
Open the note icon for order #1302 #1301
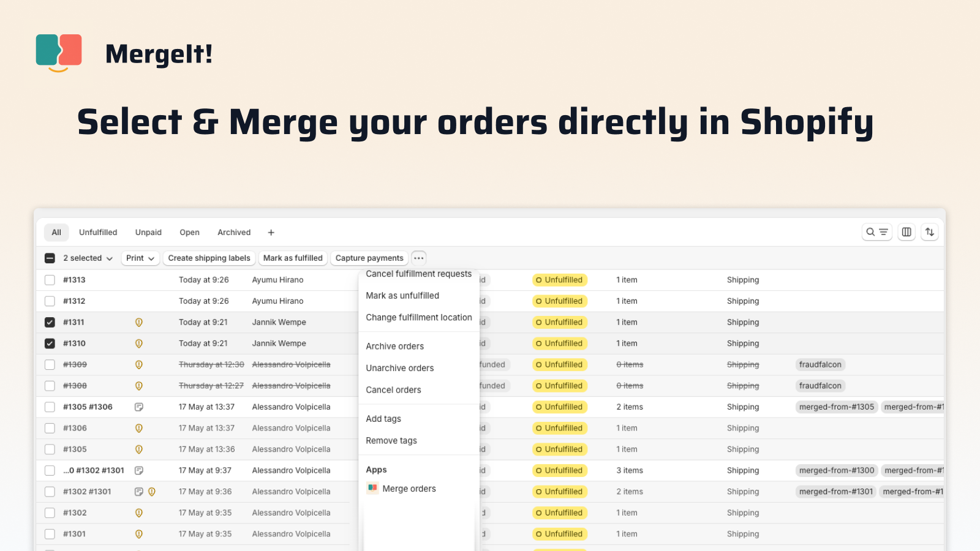coord(139,492)
